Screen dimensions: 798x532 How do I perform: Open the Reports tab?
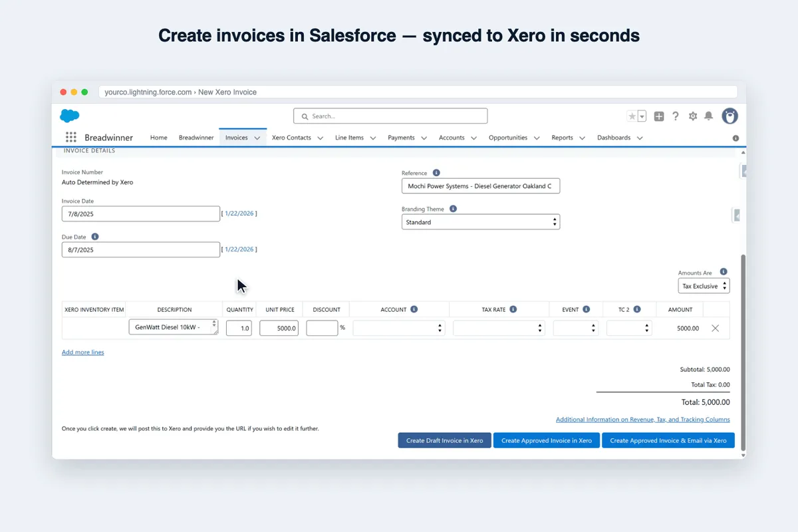point(562,138)
